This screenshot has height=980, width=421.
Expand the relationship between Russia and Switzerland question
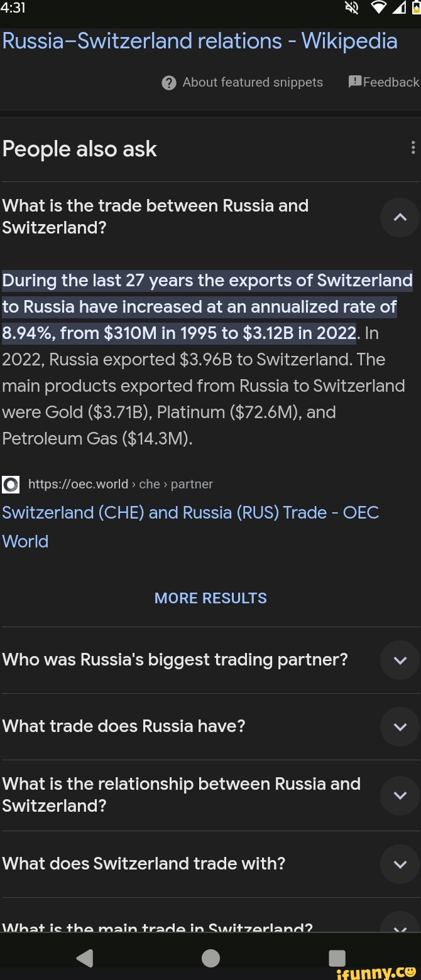point(400,795)
